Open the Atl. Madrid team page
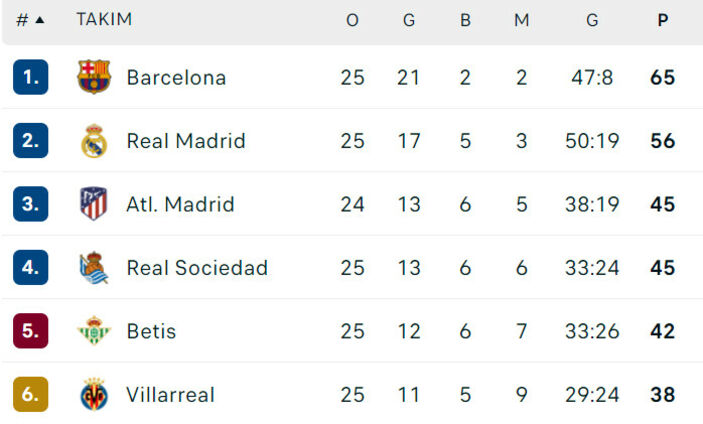Image resolution: width=703 pixels, height=424 pixels. click(180, 204)
